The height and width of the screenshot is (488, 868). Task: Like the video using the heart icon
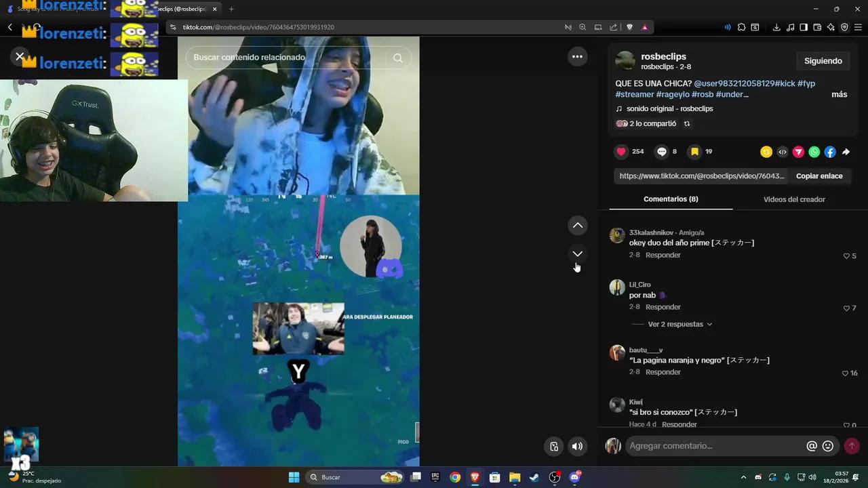pyautogui.click(x=621, y=152)
